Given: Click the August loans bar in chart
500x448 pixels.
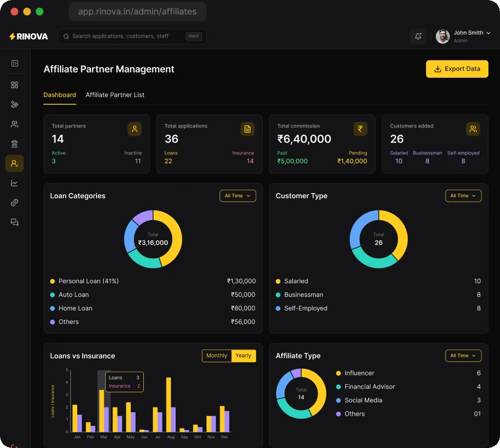Looking at the screenshot, I should [x=168, y=405].
